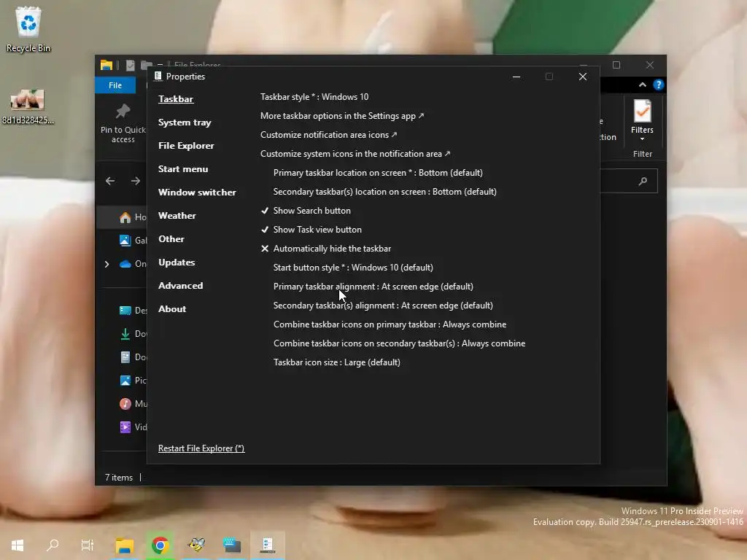Click the quick access properties checkmark icon
The height and width of the screenshot is (560, 747).
(130, 65)
